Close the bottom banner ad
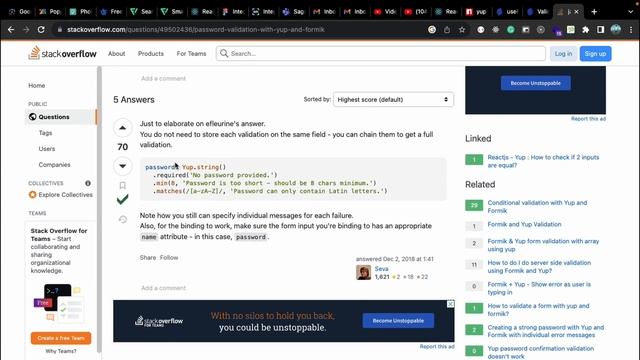 click(451, 304)
